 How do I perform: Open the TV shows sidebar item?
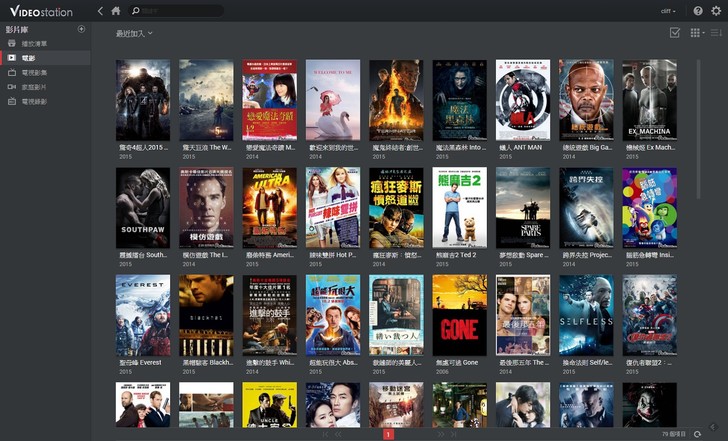point(46,72)
